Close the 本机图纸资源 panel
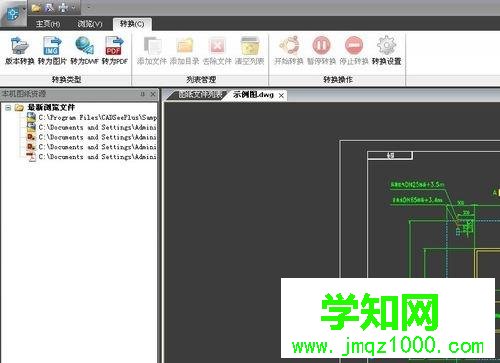This screenshot has width=500, height=363. (153, 94)
